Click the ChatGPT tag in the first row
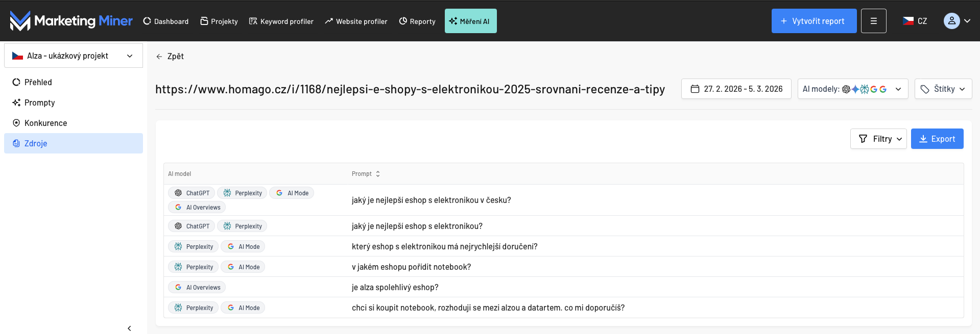This screenshot has width=980, height=334. pos(192,193)
